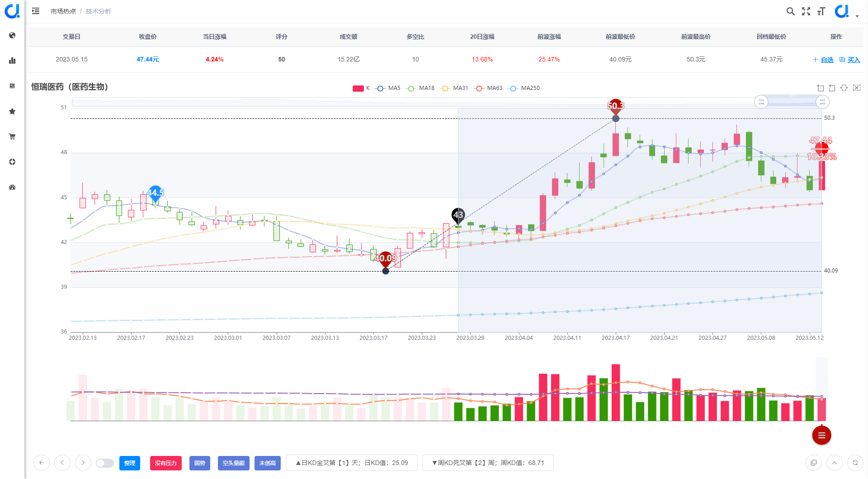The width and height of the screenshot is (868, 479).
Task: Open the font size setting icon
Action: click(x=821, y=11)
